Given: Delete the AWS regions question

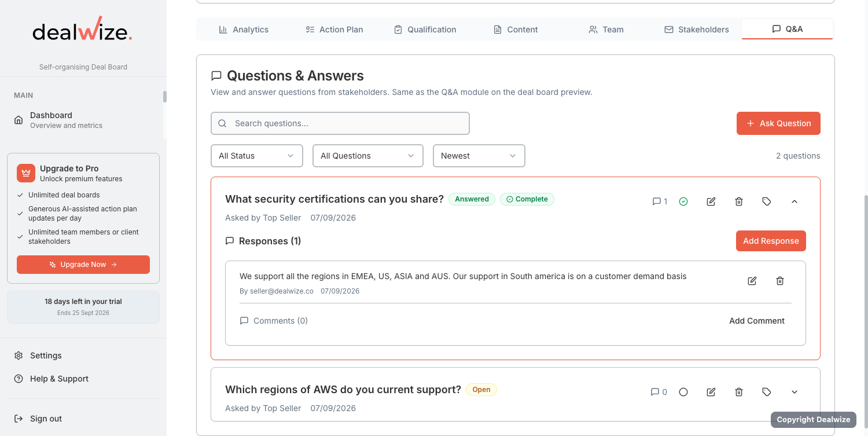Looking at the screenshot, I should [739, 392].
